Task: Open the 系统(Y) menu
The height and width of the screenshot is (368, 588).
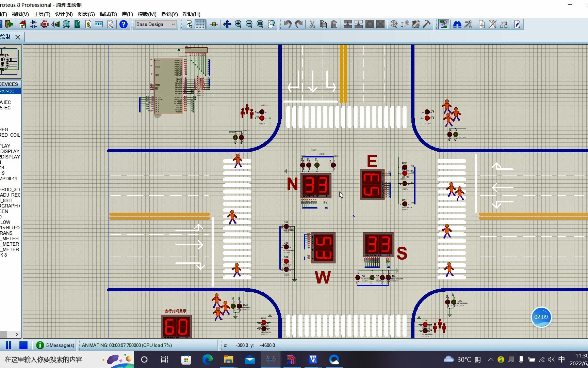Action: click(x=169, y=14)
